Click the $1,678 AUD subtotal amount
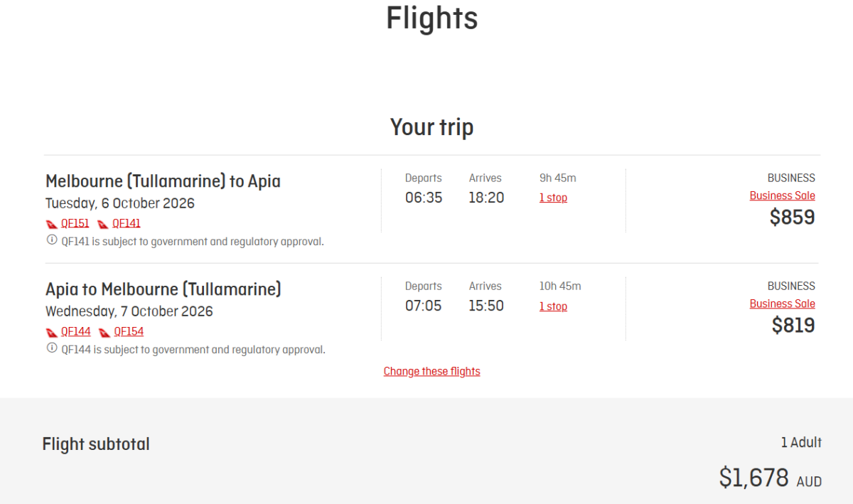The height and width of the screenshot is (504, 853). pos(769,478)
